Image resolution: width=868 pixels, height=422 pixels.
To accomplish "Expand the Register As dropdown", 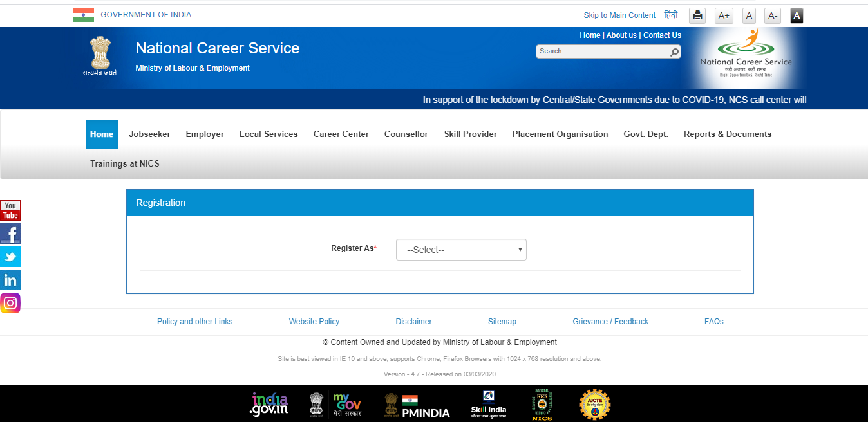I will (461, 250).
